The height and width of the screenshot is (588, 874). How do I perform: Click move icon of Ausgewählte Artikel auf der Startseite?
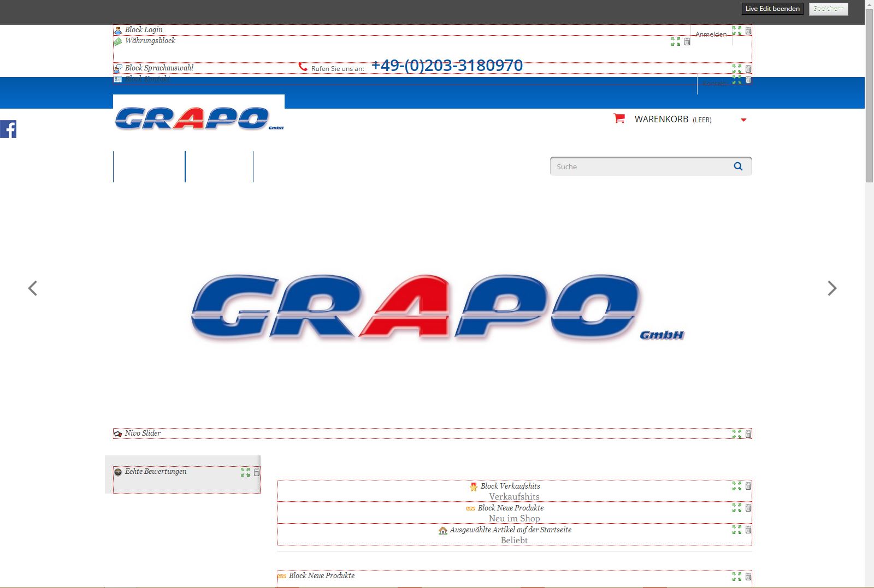[x=737, y=530]
